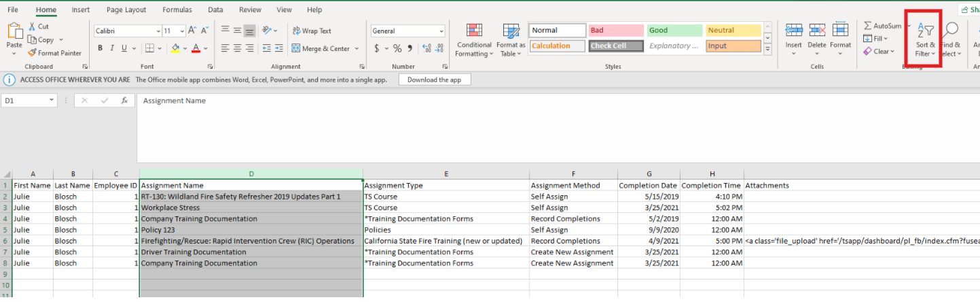Click Download the app button
The height and width of the screenshot is (302, 980).
point(435,80)
